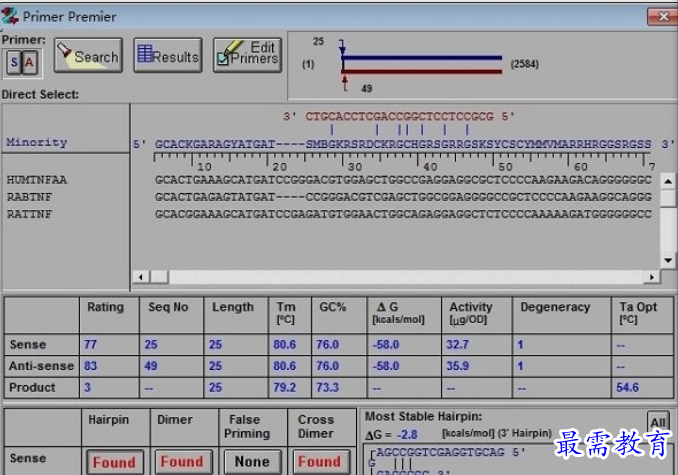Viewport: 678px width, 475px height.
Task: Click the red anti-sense strand bar
Action: click(422, 71)
